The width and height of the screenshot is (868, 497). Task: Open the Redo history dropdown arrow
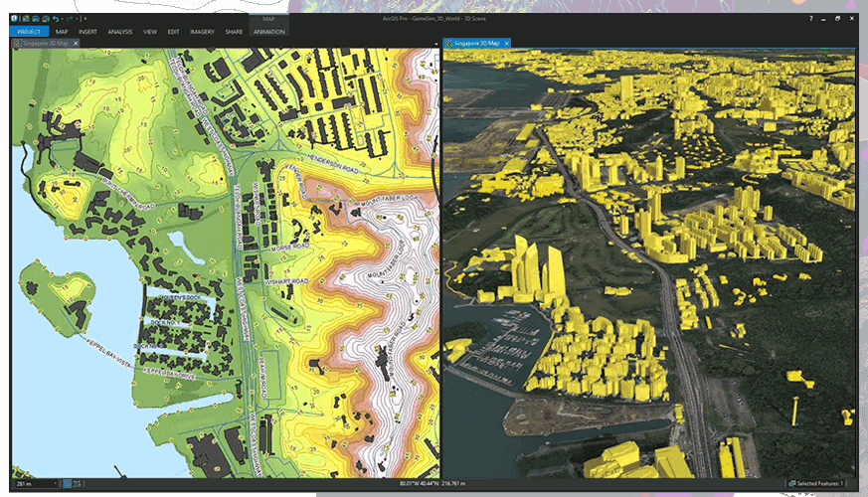[x=77, y=19]
